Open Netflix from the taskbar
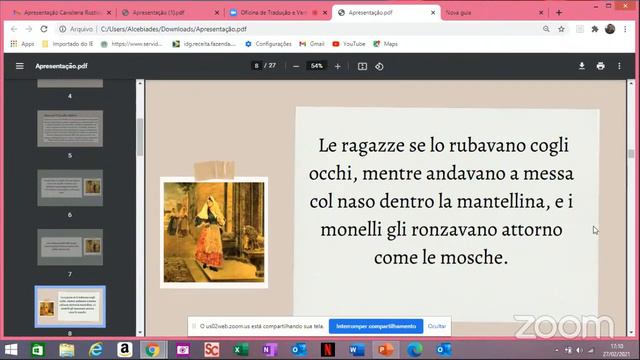 [328, 350]
